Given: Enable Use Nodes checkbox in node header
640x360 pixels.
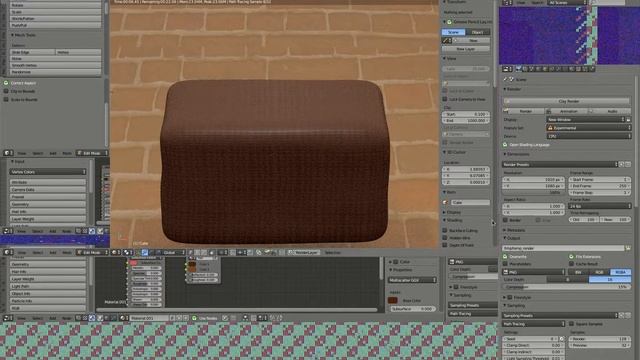Looking at the screenshot, I should 194,318.
